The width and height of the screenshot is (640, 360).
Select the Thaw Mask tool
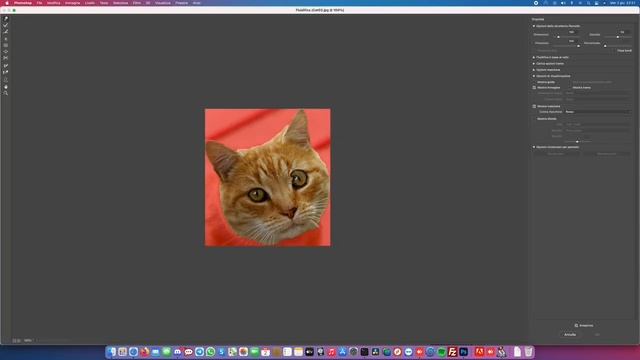coord(6,72)
